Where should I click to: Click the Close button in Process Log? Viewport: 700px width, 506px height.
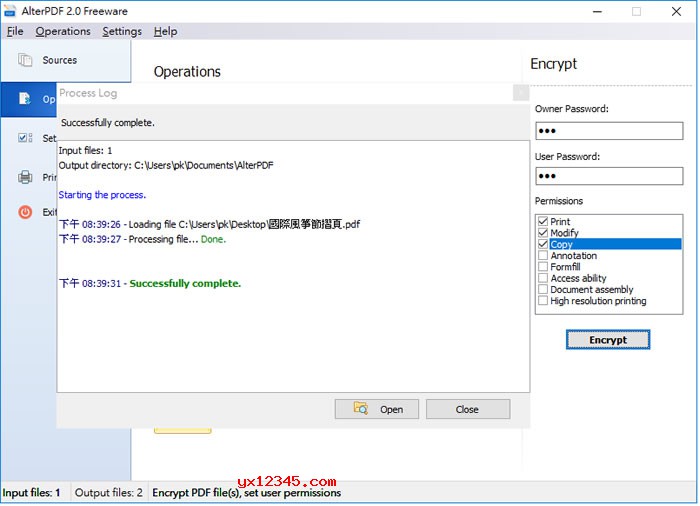pos(468,409)
